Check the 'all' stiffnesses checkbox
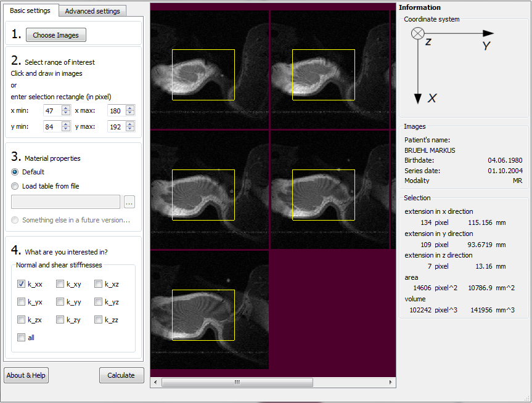This screenshot has width=532, height=403. (x=22, y=338)
